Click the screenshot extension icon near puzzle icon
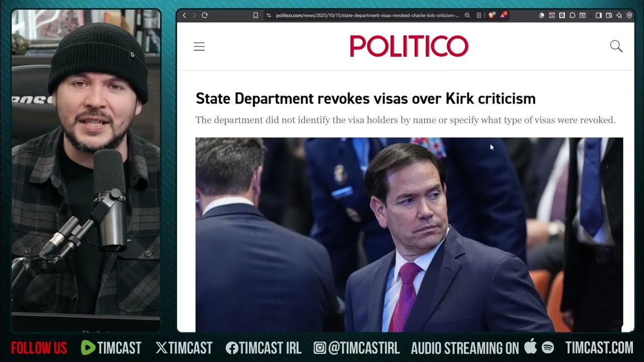The height and width of the screenshot is (362, 644). [x=583, y=16]
